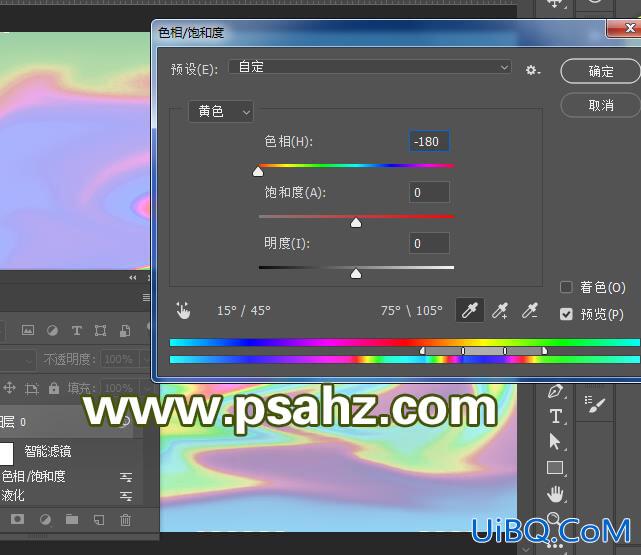Click the 15° / 45° range readout
The width and height of the screenshot is (641, 555).
coord(244,311)
